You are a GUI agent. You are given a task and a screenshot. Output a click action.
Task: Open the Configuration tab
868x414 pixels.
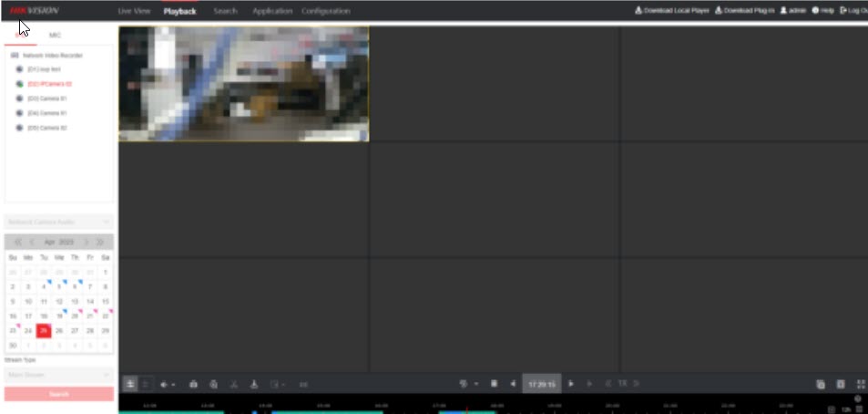click(325, 11)
